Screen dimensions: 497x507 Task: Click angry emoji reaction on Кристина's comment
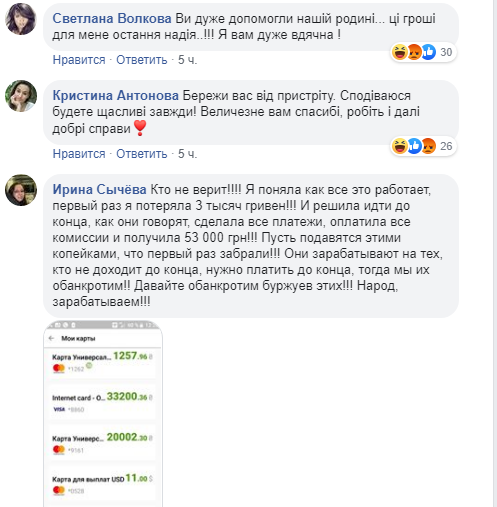[x=429, y=146]
